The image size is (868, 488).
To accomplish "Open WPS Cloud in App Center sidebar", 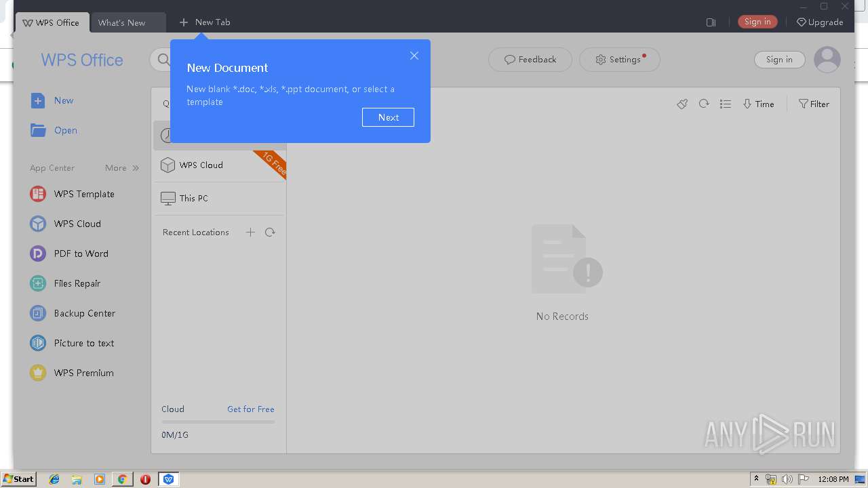I will pyautogui.click(x=66, y=224).
